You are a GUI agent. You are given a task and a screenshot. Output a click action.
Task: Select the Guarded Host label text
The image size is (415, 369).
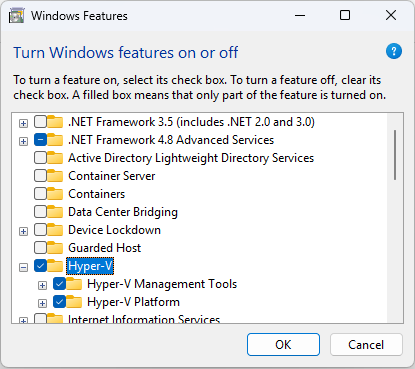coord(105,248)
